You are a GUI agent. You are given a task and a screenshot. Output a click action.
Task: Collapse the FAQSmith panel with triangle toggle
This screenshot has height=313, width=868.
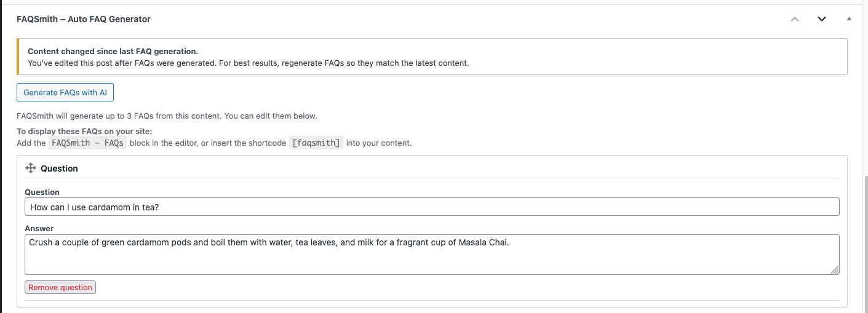849,19
